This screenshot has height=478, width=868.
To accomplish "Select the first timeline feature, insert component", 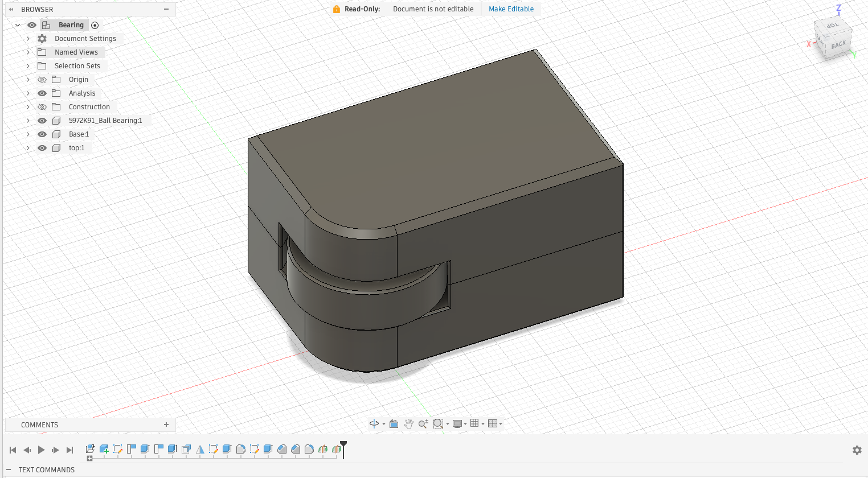I will coord(90,449).
